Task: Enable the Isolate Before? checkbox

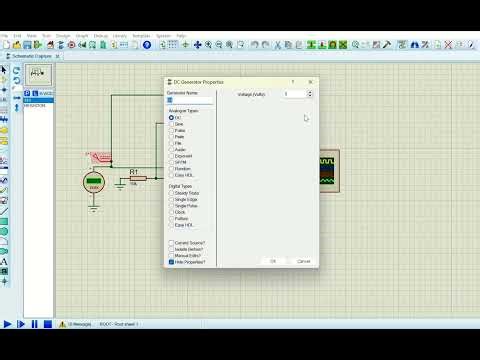Action: [171, 249]
